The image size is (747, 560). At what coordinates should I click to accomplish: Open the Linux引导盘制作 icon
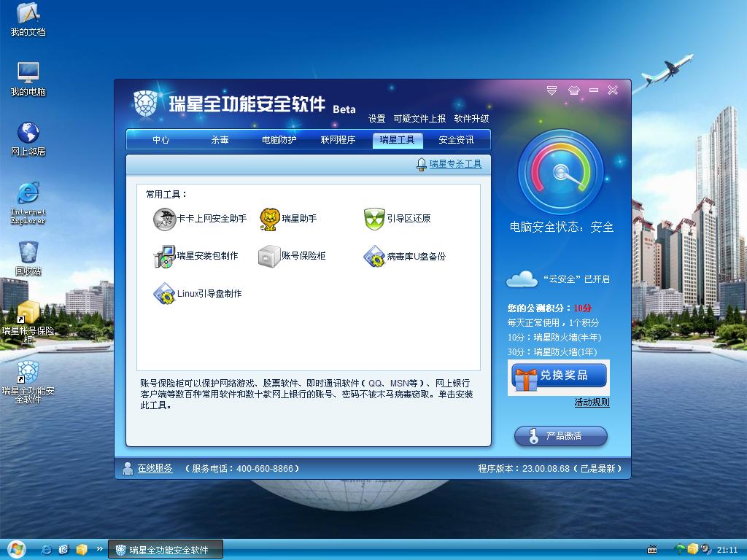pyautogui.click(x=164, y=293)
